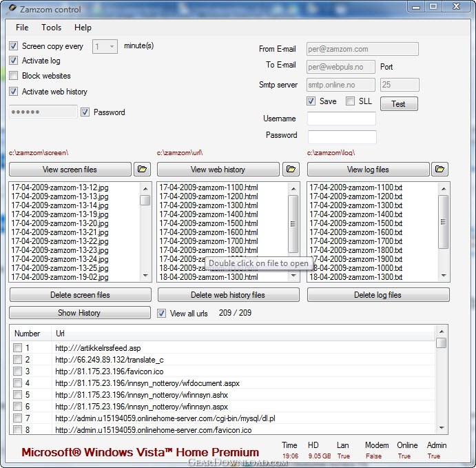The height and width of the screenshot is (468, 476).
Task: Select url ending in wfdocument.aspx
Action: [x=147, y=383]
